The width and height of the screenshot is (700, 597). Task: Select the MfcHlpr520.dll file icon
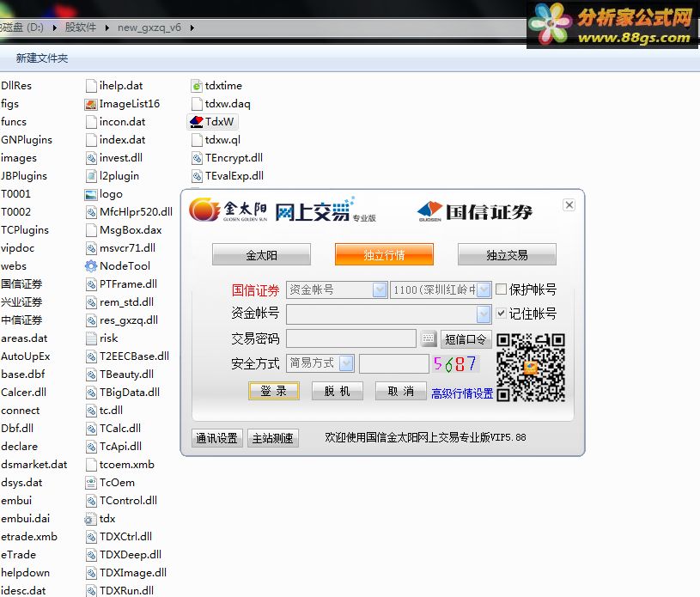(91, 212)
